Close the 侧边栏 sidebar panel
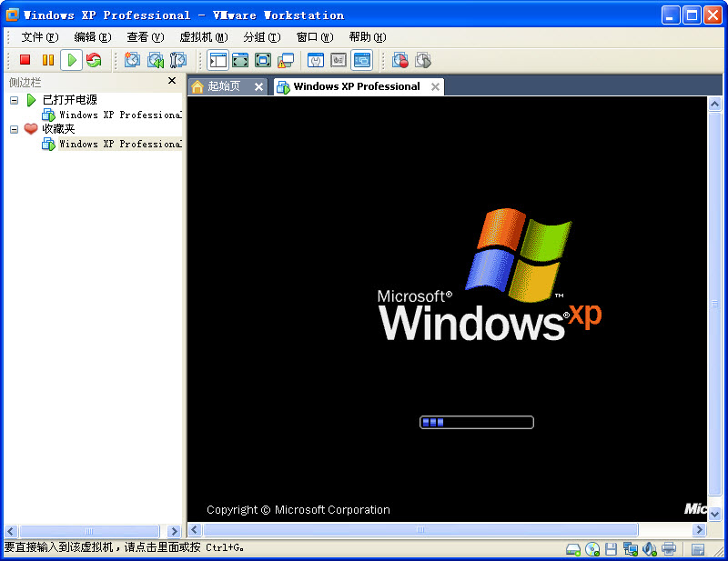Image resolution: width=728 pixels, height=561 pixels. (x=172, y=81)
